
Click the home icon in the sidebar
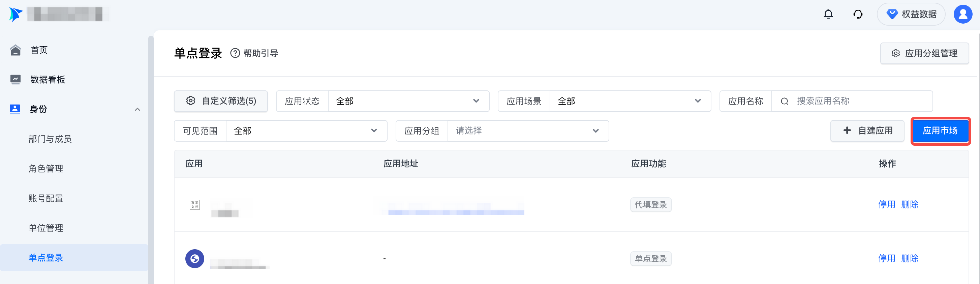pyautogui.click(x=15, y=50)
